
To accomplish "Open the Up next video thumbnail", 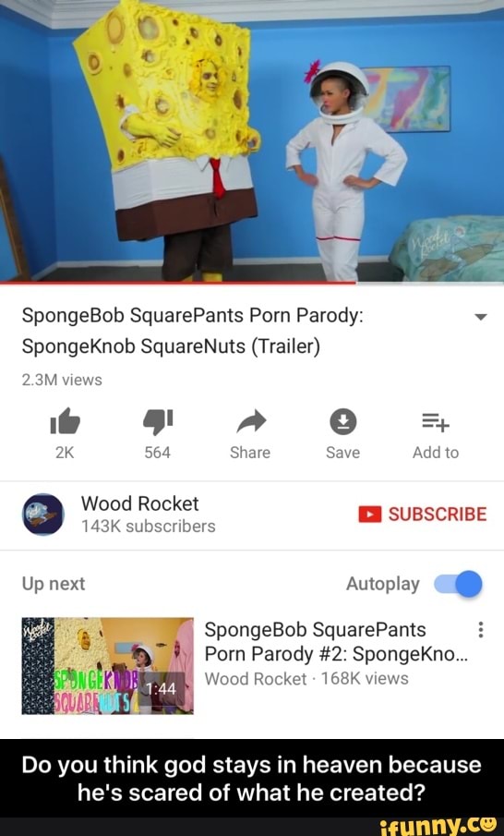I will 108,665.
